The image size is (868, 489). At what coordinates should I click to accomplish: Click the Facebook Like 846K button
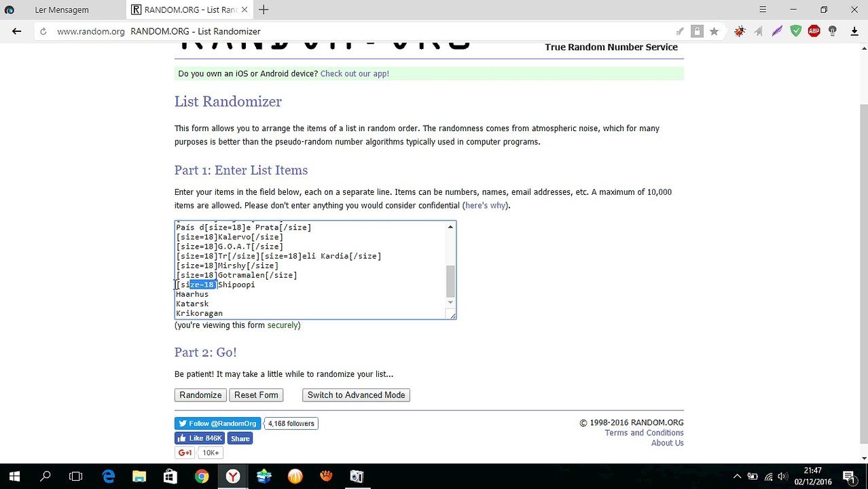click(x=200, y=438)
